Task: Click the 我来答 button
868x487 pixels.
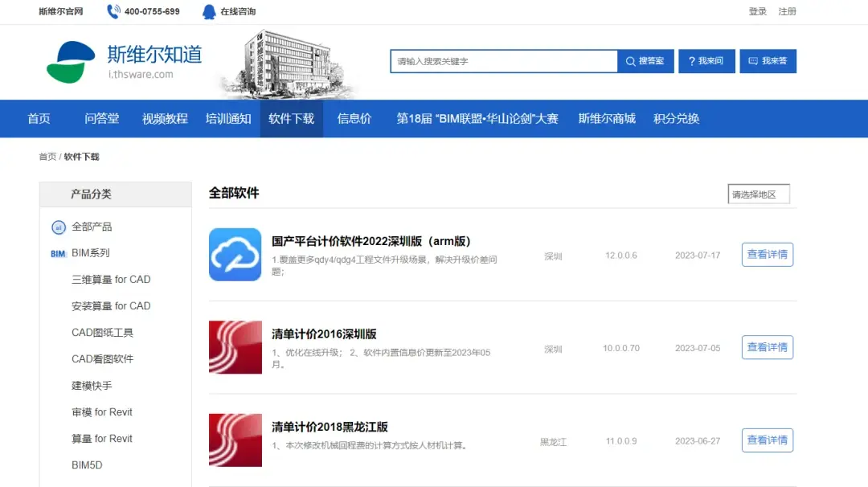Action: 768,61
